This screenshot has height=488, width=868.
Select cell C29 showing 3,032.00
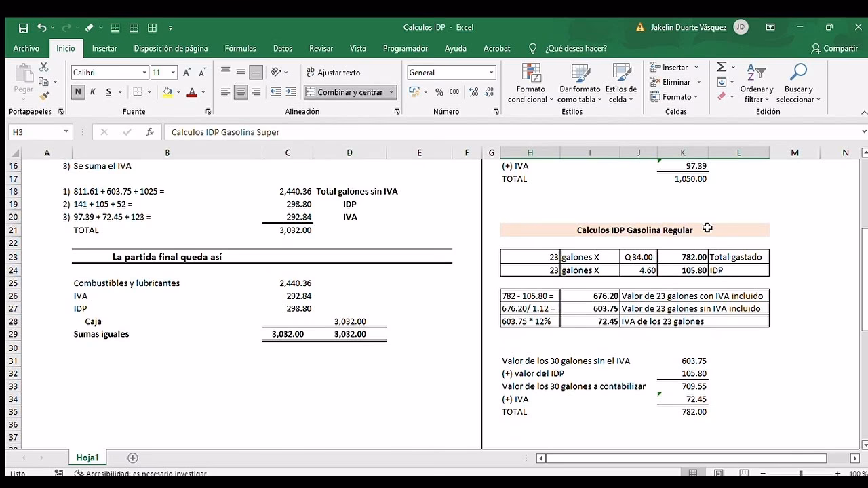(x=288, y=334)
